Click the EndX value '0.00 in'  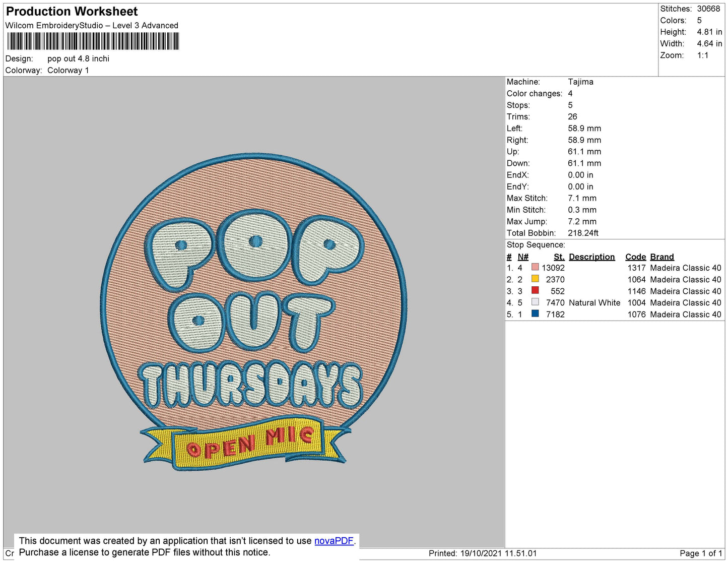580,175
